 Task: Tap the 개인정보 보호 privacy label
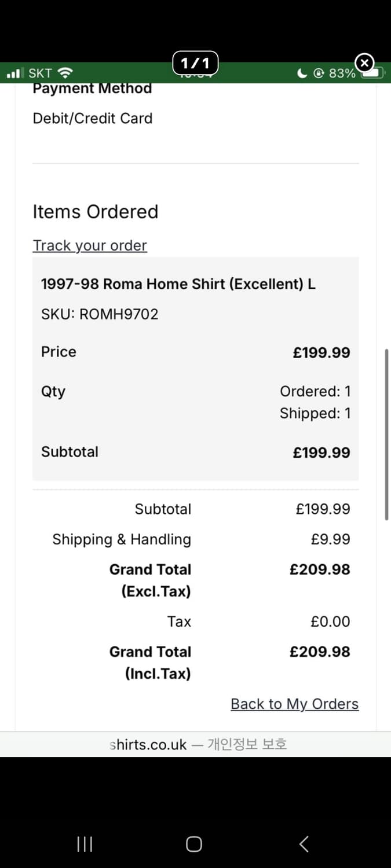247,744
